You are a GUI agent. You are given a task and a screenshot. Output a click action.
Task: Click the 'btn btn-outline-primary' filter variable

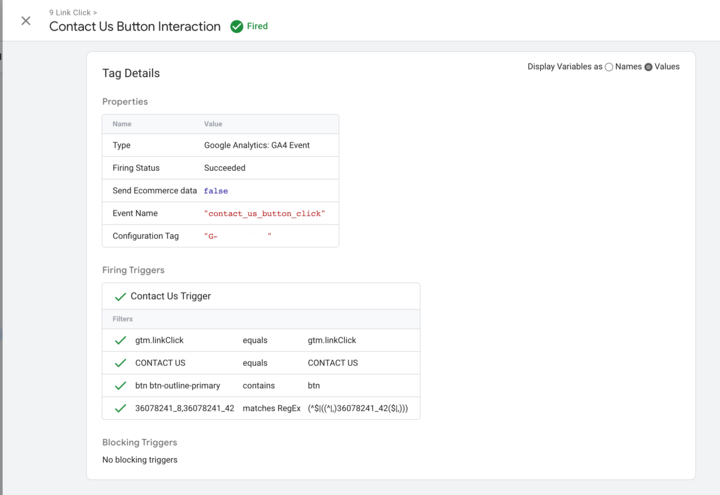(x=178, y=386)
